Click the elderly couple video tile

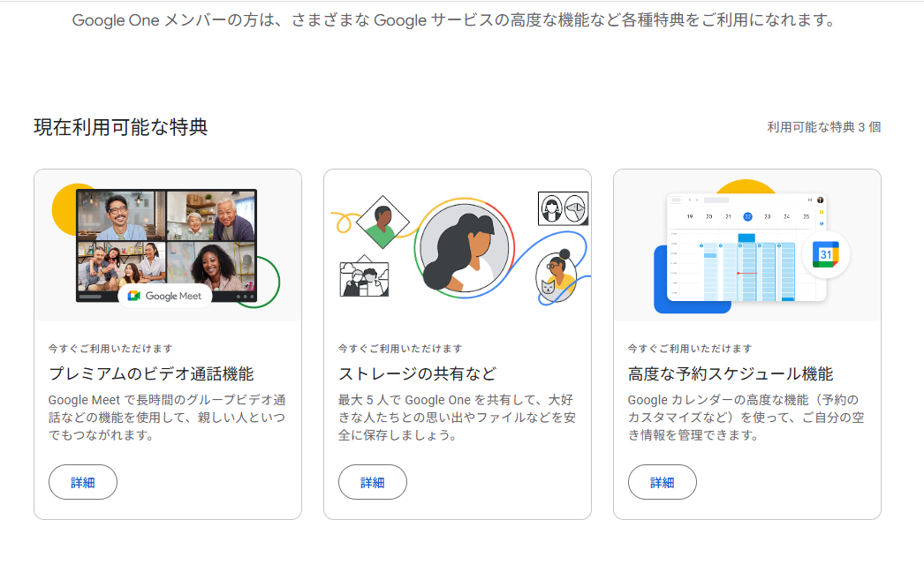[x=211, y=215]
